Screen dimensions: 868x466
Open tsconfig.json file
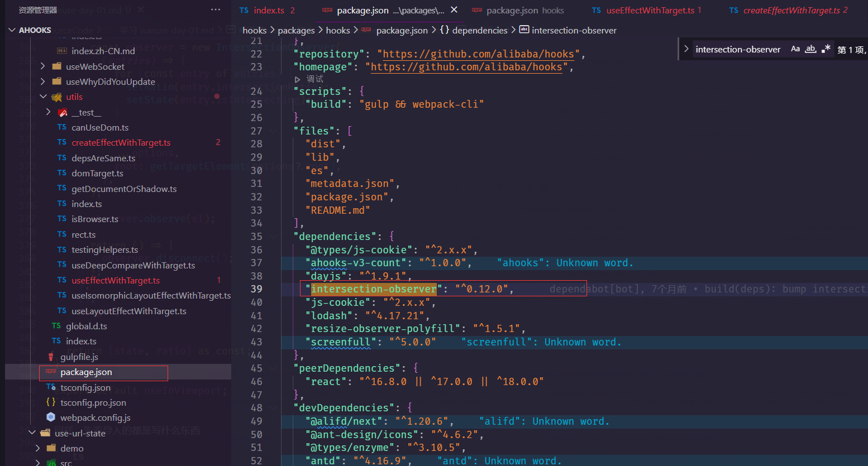click(85, 387)
